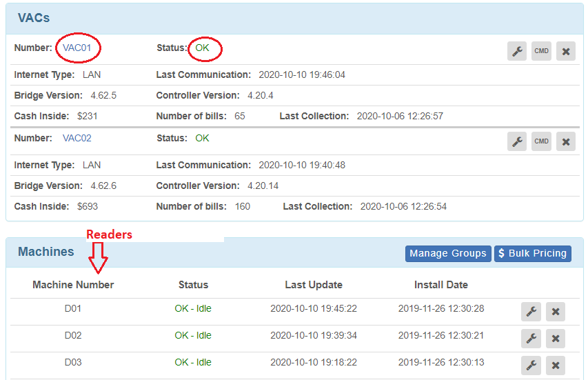Click the CMD button for VAC02

click(x=541, y=141)
